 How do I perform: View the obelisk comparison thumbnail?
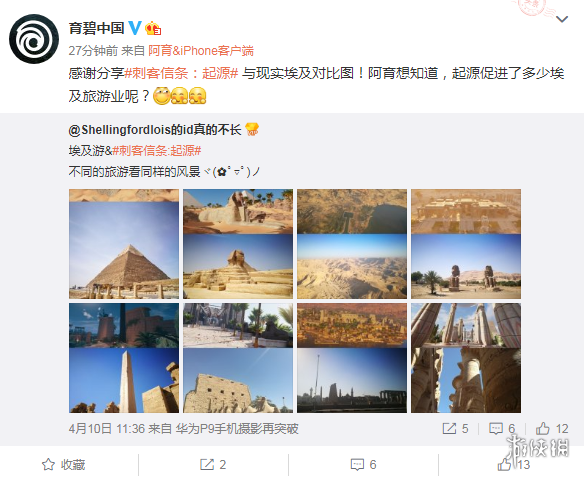tap(124, 358)
